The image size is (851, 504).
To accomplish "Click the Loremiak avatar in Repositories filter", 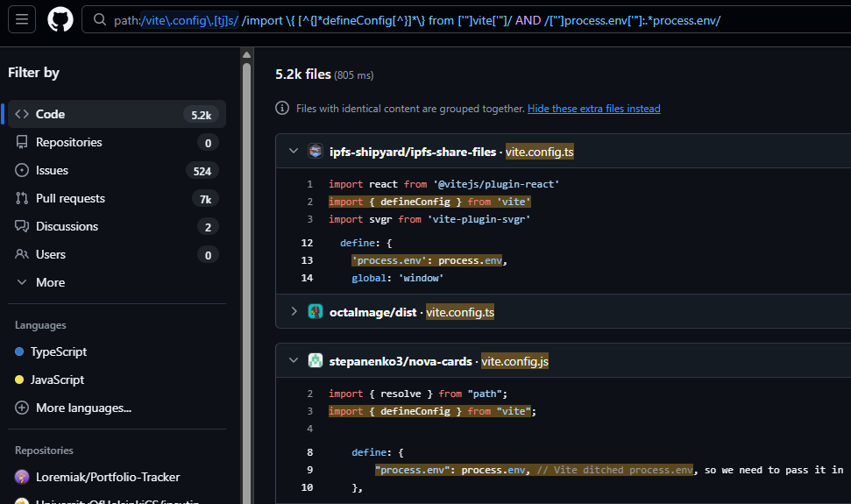I will pos(23,478).
